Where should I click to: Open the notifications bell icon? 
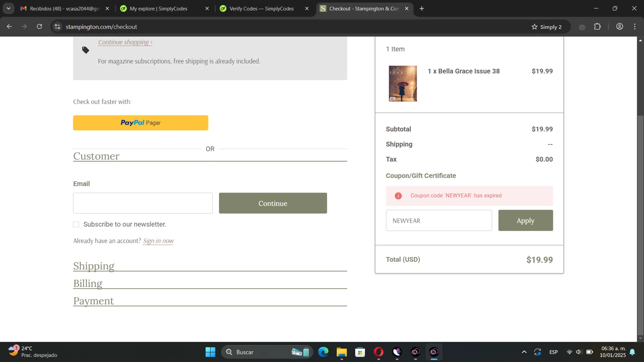(632, 352)
